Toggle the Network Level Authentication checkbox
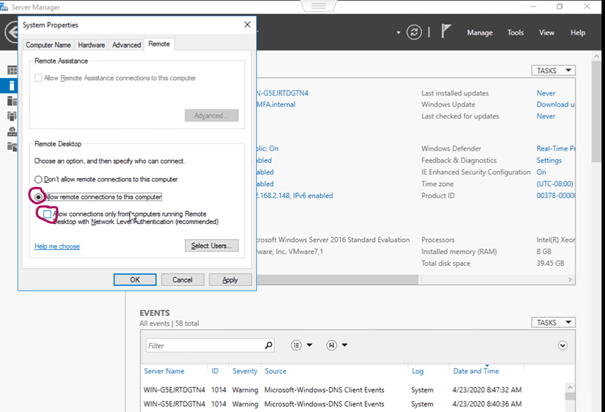The image size is (605, 412). pos(46,214)
